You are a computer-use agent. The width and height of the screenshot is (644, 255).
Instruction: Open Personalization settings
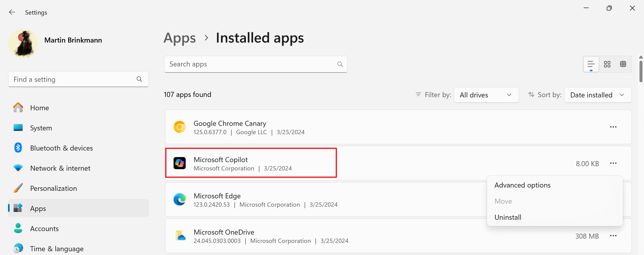pos(78,188)
